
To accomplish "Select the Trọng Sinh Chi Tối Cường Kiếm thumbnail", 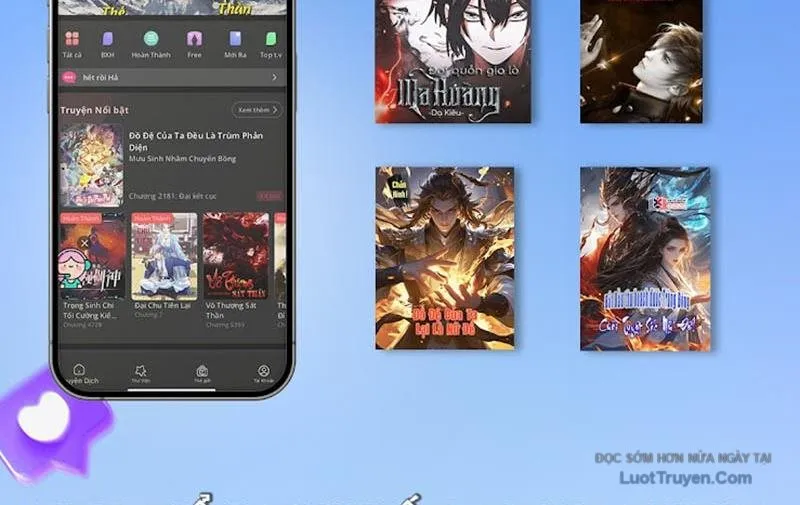I will pyautogui.click(x=92, y=256).
